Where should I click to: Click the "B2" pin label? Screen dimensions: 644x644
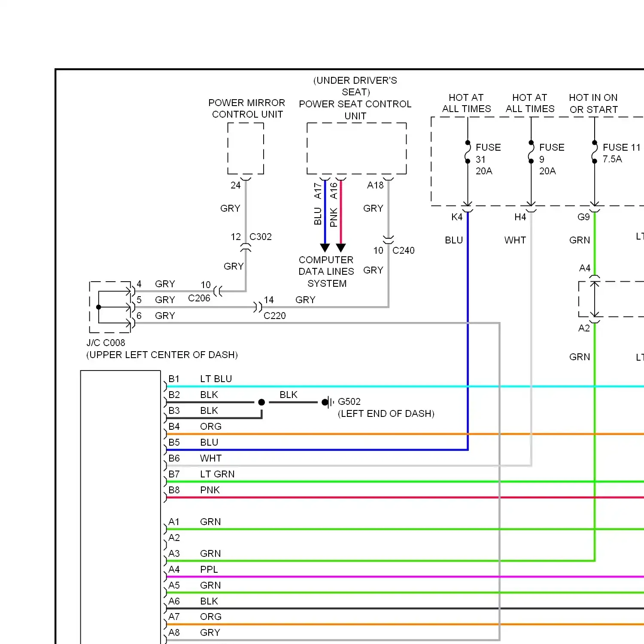click(174, 395)
